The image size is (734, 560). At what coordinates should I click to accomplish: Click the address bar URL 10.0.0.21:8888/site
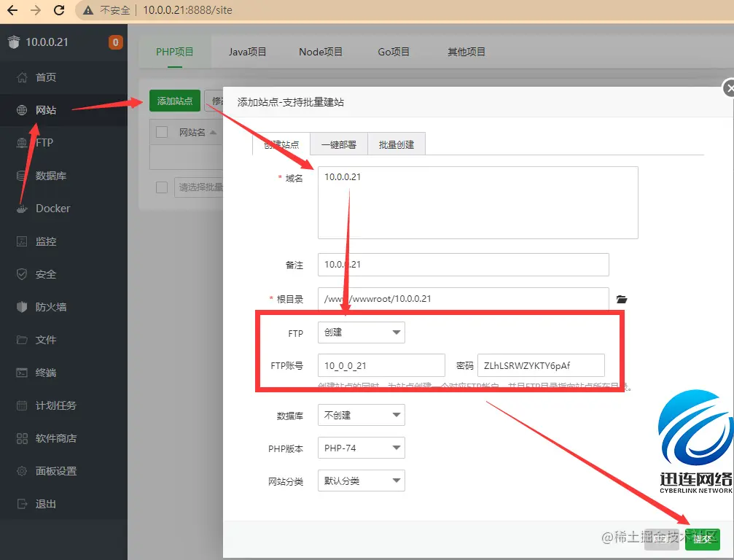pyautogui.click(x=187, y=10)
